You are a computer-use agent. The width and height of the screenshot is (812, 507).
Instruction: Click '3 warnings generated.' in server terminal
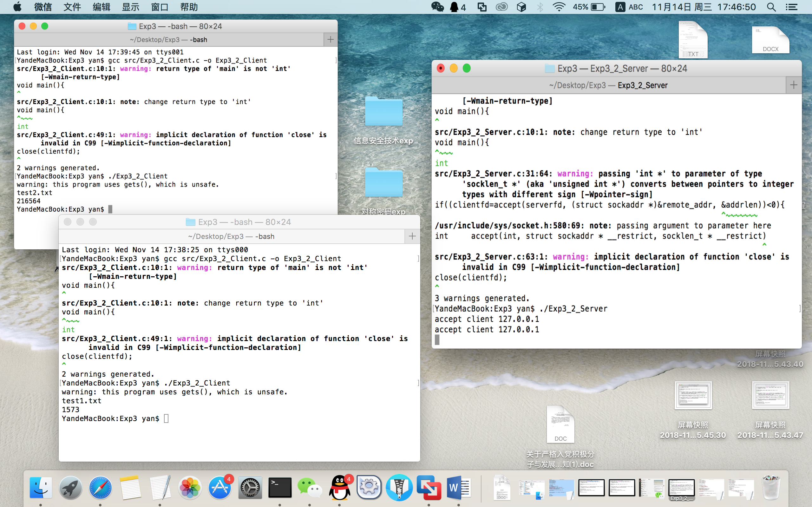[482, 298]
